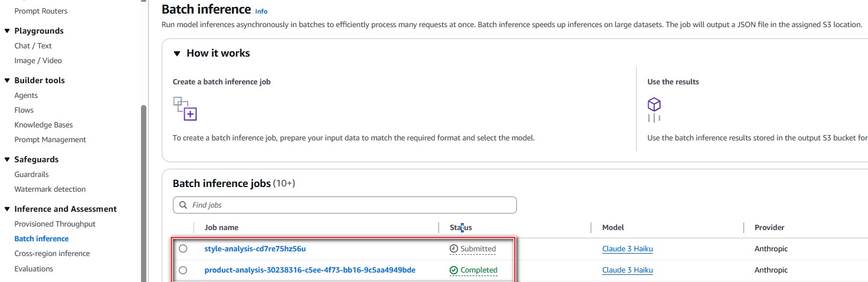The height and width of the screenshot is (282, 868).
Task: Open the style-analysis-cd7re75hz56u job link
Action: coord(255,249)
